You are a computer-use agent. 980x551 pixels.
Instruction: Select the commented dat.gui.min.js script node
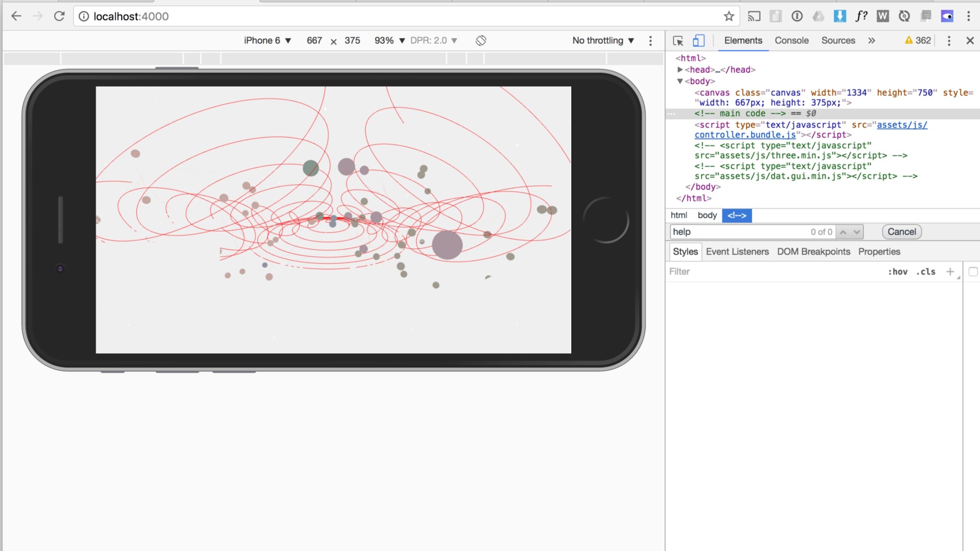click(806, 171)
